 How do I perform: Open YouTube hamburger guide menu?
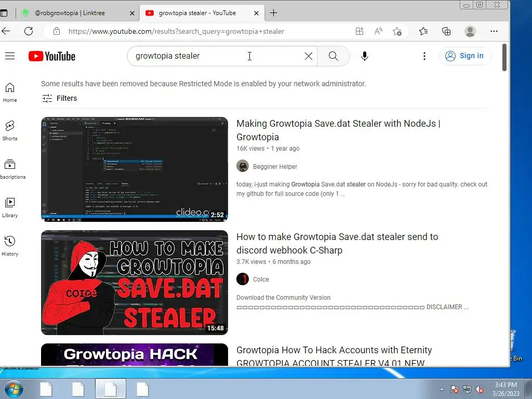pos(10,56)
